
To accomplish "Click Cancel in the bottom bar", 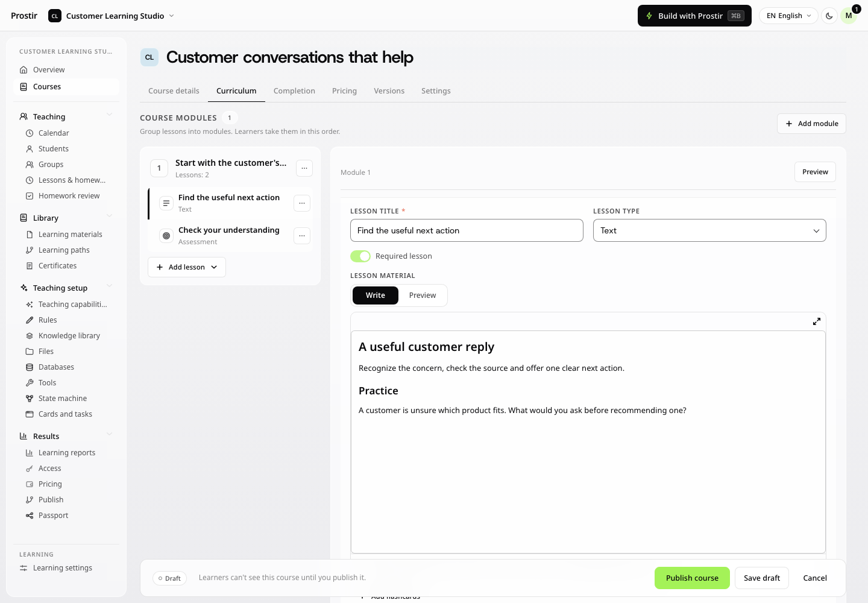I will pyautogui.click(x=815, y=578).
